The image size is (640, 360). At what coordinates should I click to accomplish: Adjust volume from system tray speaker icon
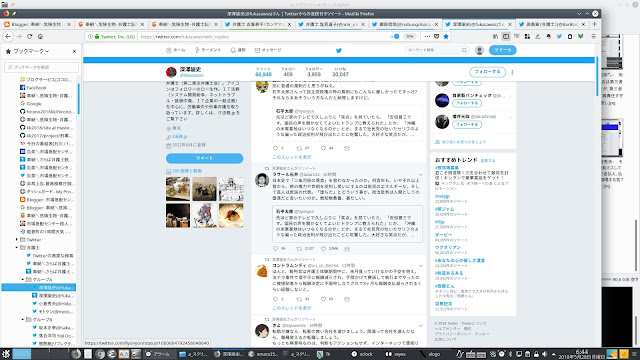point(544,354)
